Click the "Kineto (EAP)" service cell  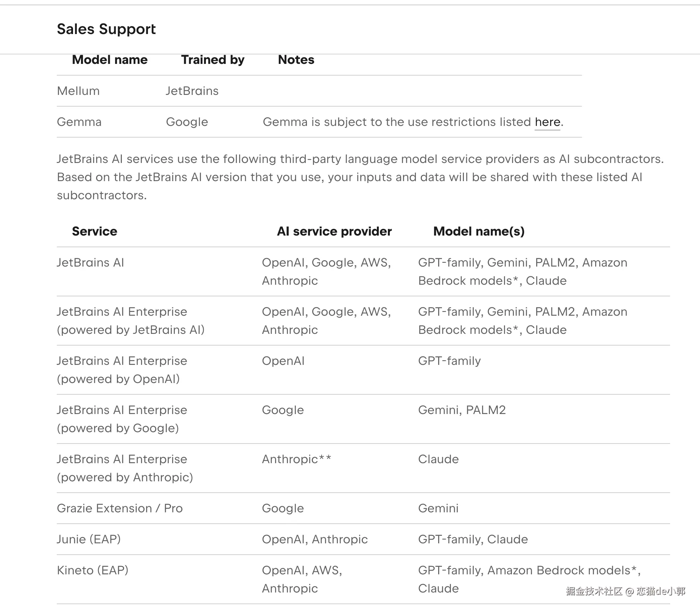[x=93, y=571]
